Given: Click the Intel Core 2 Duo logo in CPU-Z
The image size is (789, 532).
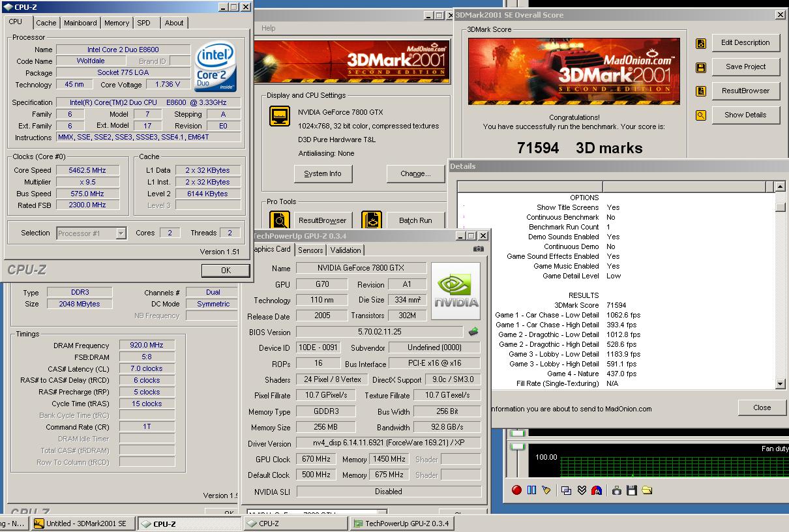Looking at the screenshot, I should point(215,66).
